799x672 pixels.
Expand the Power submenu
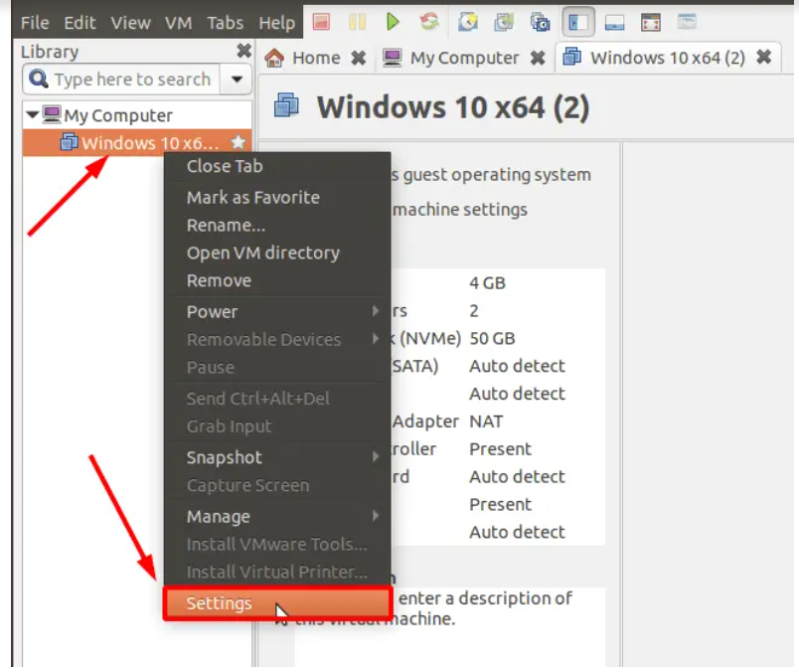click(x=277, y=311)
